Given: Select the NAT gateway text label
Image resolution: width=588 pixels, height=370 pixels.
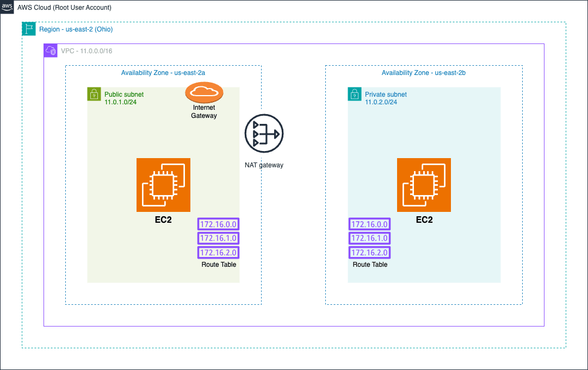Looking at the screenshot, I should pyautogui.click(x=264, y=165).
